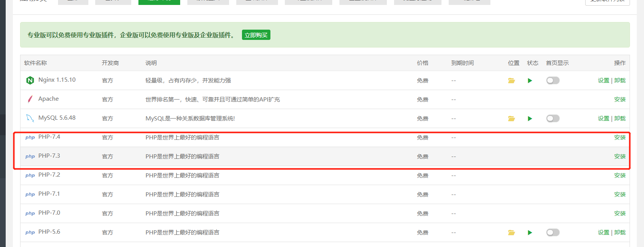Open the PHP-5.6 install folder icon
Viewport: 644px width, 247px height.
point(511,233)
